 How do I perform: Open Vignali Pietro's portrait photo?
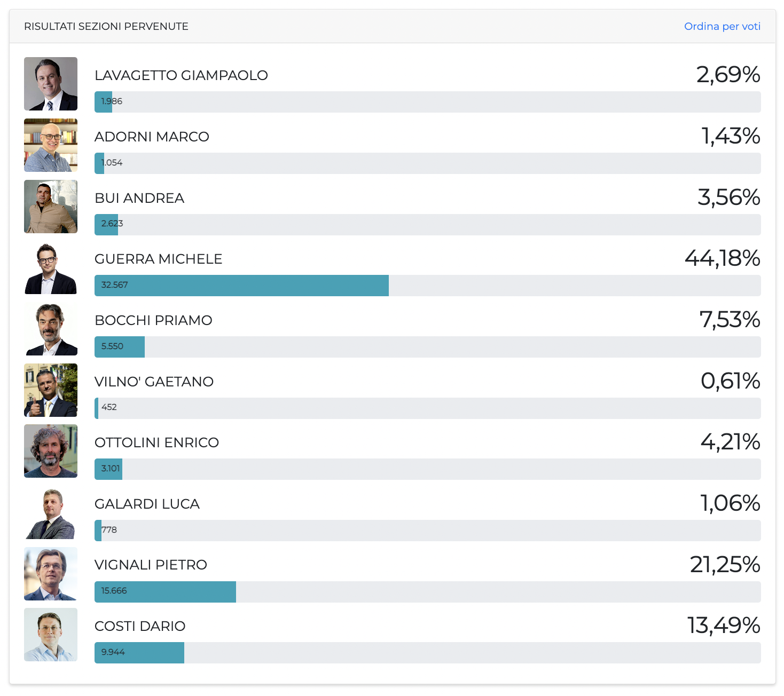(51, 574)
